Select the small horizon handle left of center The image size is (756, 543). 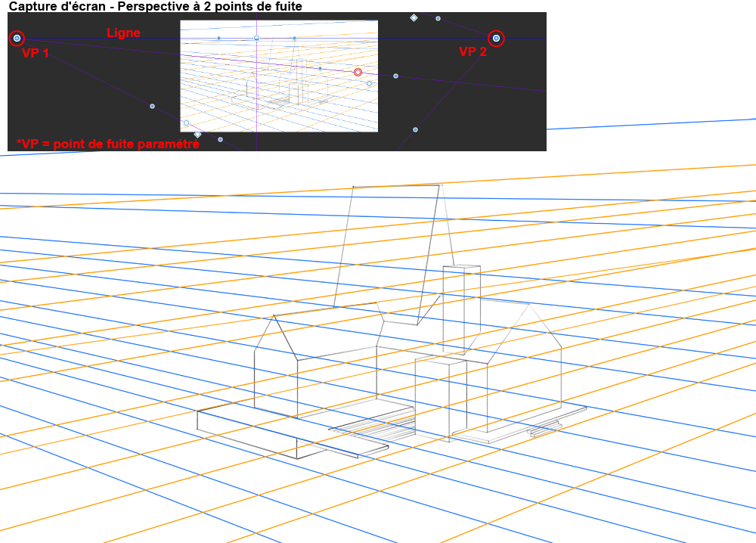(x=219, y=38)
